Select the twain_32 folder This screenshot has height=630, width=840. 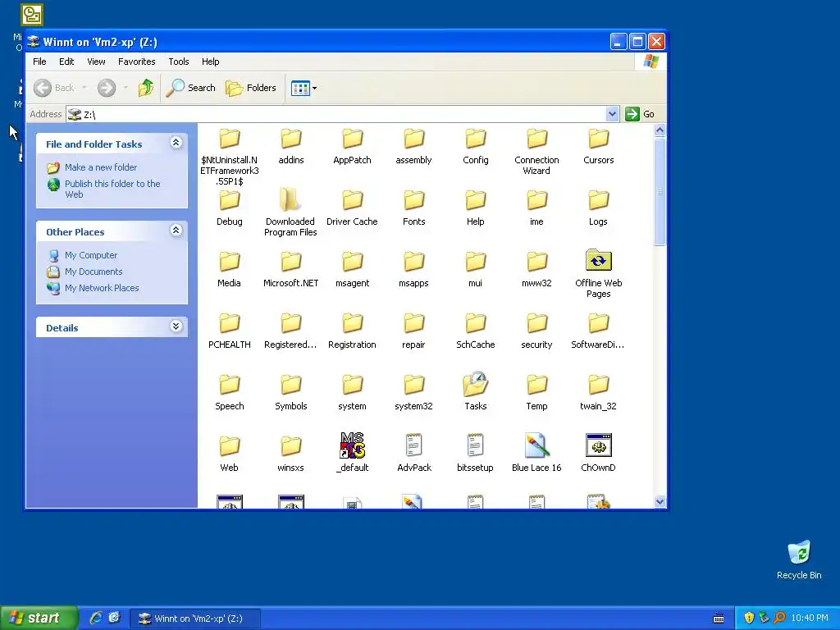(x=598, y=386)
